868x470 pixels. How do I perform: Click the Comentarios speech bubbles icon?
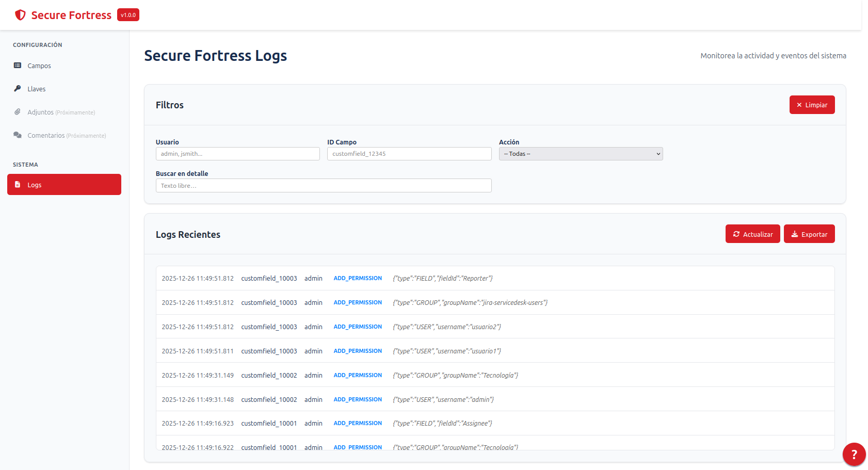point(18,135)
